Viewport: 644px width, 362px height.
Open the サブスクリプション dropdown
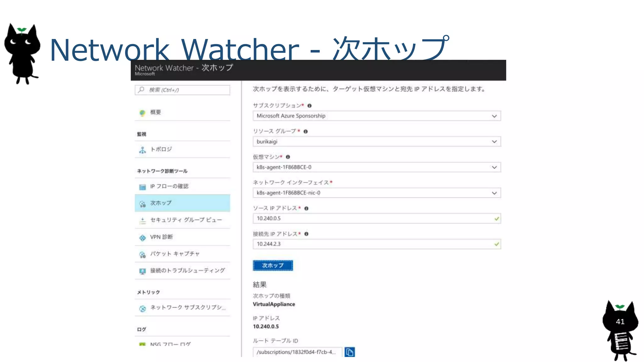coord(377,116)
